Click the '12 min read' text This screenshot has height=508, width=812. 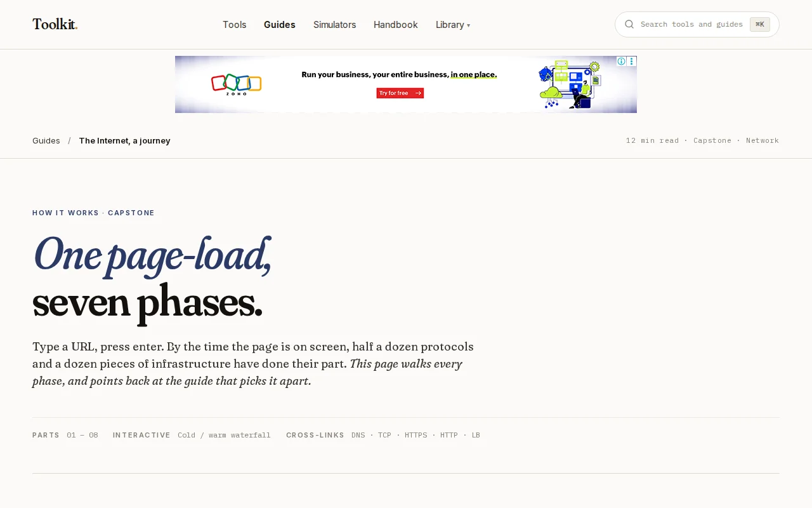652,140
